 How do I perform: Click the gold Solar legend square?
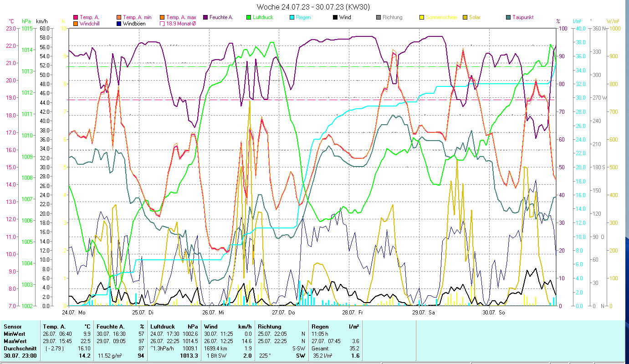(x=465, y=18)
